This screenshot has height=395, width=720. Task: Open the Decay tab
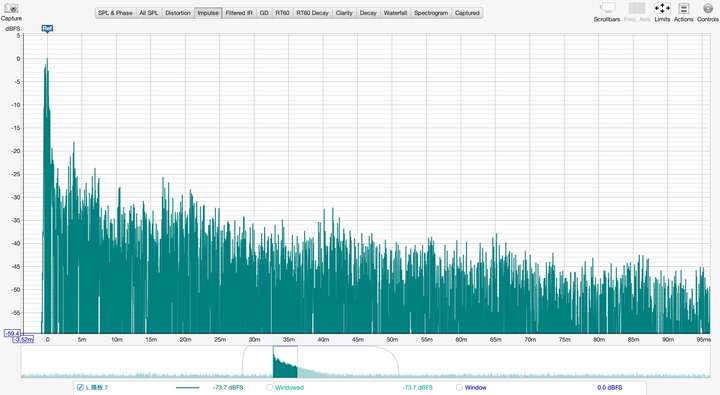tap(368, 13)
